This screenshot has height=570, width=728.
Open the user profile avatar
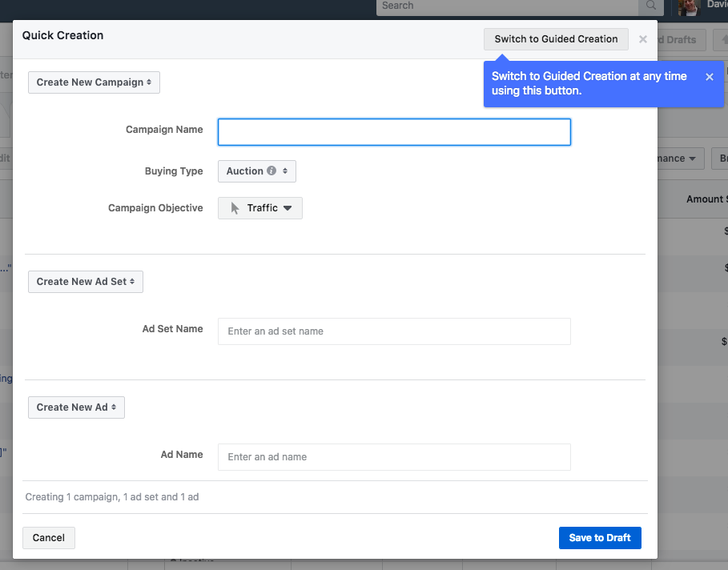click(690, 6)
